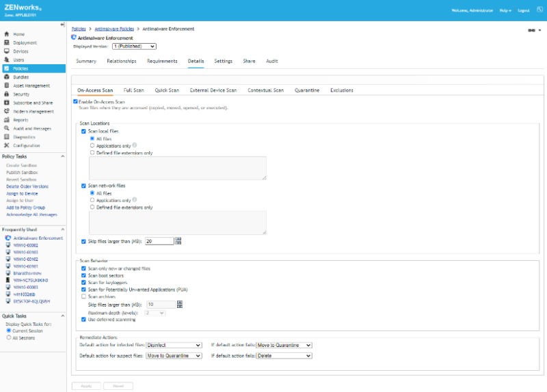Enable Scan archives checkbox
Screen dimensions: 547x392
tap(83, 296)
